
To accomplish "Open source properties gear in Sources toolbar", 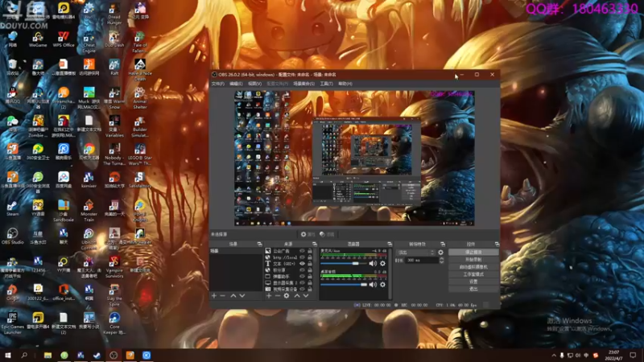I will click(287, 295).
